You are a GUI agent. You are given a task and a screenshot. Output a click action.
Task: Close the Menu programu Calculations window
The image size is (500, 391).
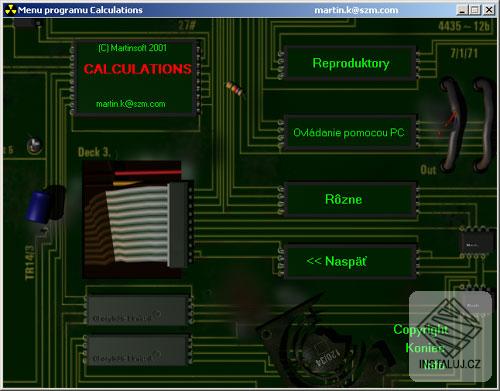tap(489, 10)
